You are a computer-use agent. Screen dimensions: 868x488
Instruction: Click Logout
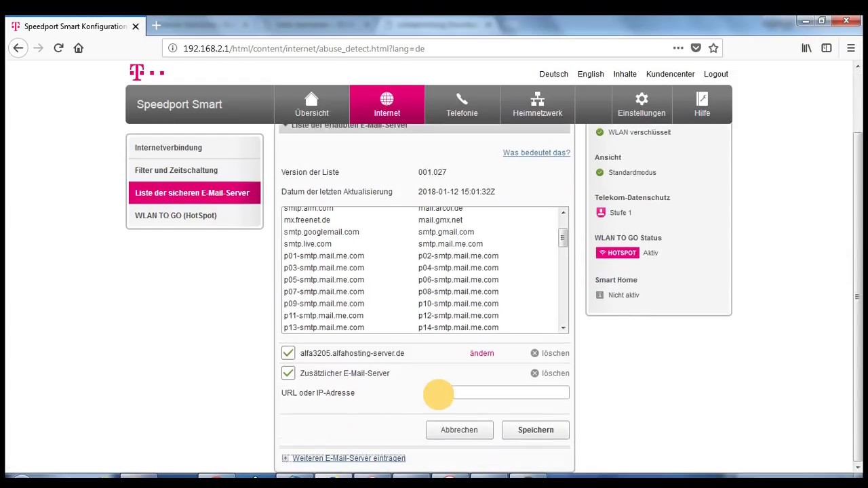click(x=715, y=74)
